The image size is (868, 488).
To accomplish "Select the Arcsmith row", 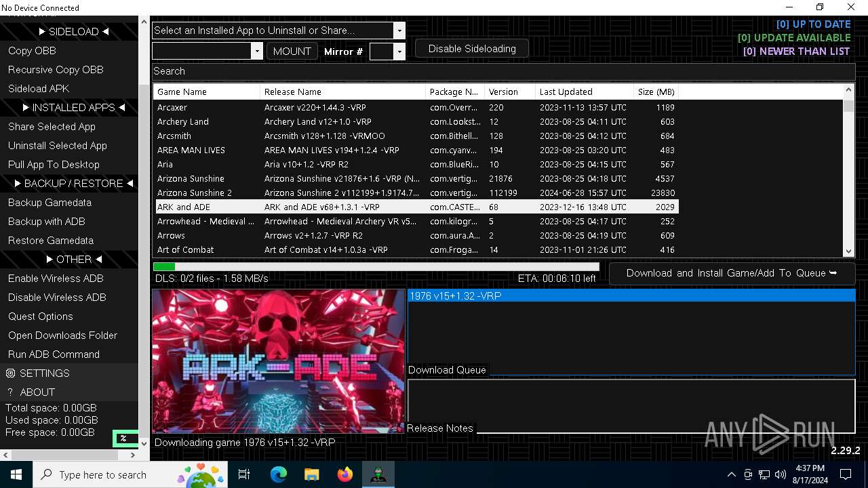I will [416, 136].
